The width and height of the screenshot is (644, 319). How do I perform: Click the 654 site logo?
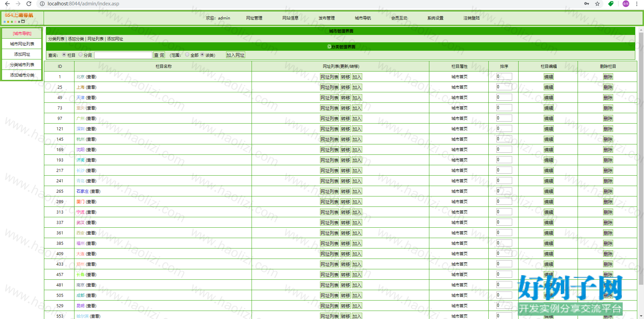tap(19, 17)
